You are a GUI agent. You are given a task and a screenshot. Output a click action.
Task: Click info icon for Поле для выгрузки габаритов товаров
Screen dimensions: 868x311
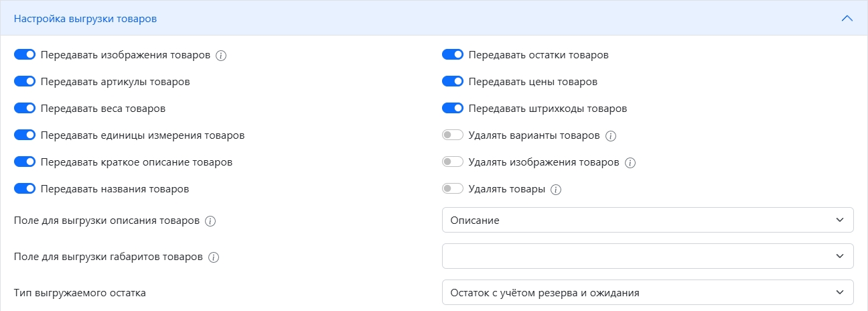(214, 257)
